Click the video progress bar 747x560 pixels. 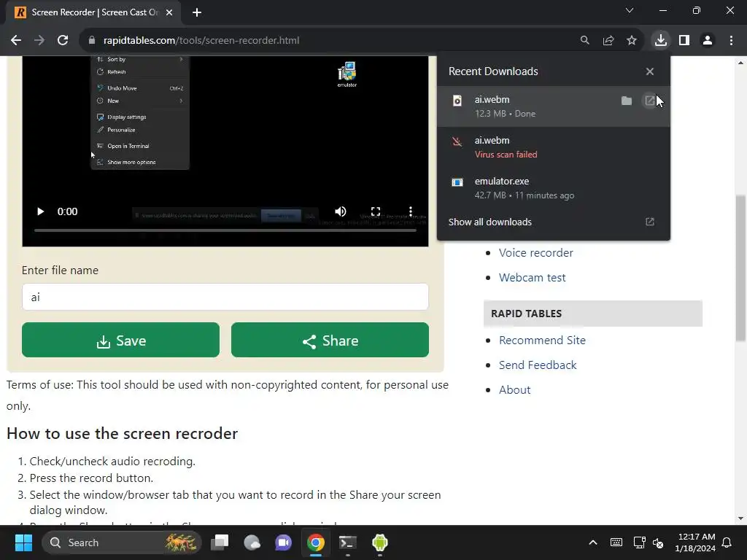tap(225, 230)
